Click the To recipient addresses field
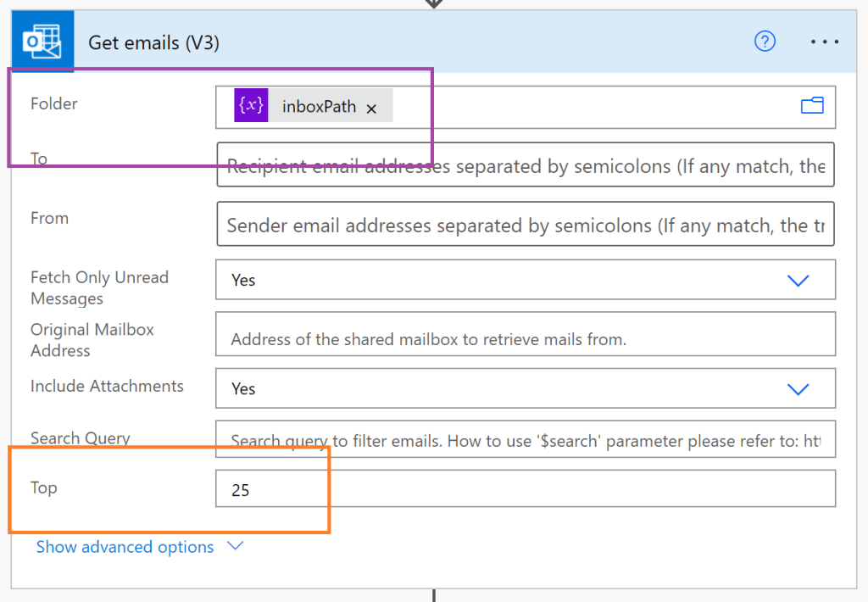Viewport: 868px width, 602px height. (526, 166)
